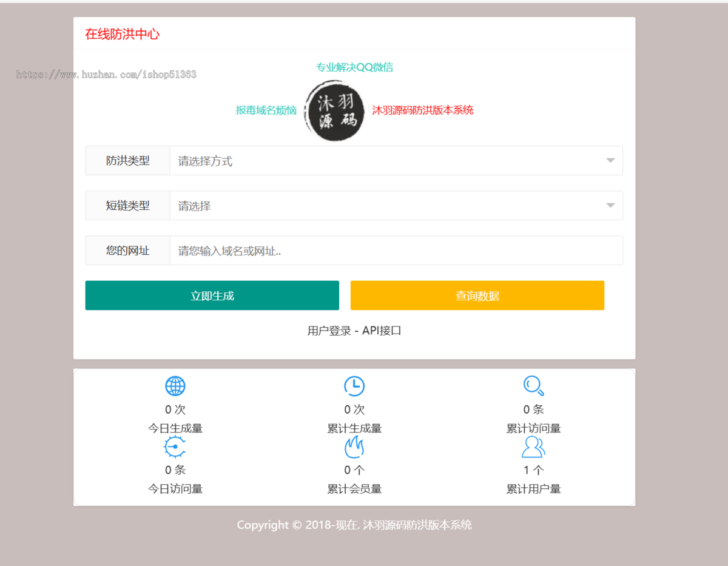Click the 报毒域名烦恼 text
The height and width of the screenshot is (566, 728).
(266, 110)
